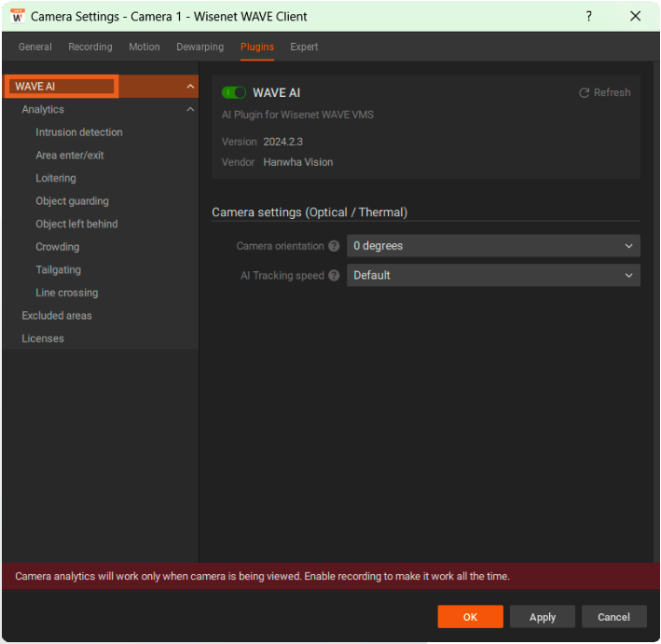This screenshot has height=644, width=661.
Task: Click the camera analytics warning banner
Action: click(x=330, y=576)
